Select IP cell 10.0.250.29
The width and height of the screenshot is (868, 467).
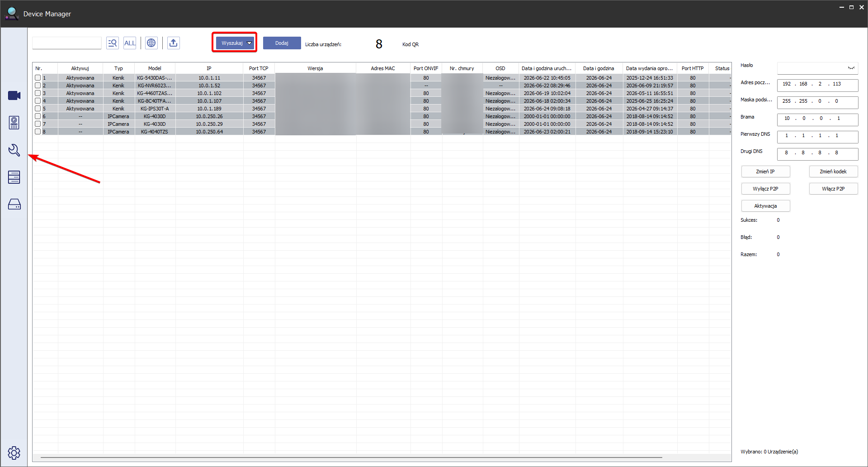(209, 124)
